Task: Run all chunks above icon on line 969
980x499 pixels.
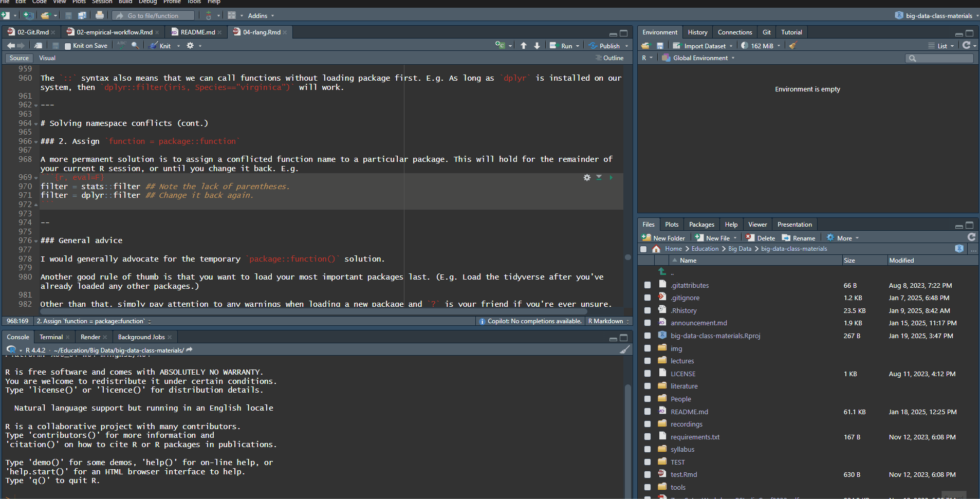Action: (599, 177)
